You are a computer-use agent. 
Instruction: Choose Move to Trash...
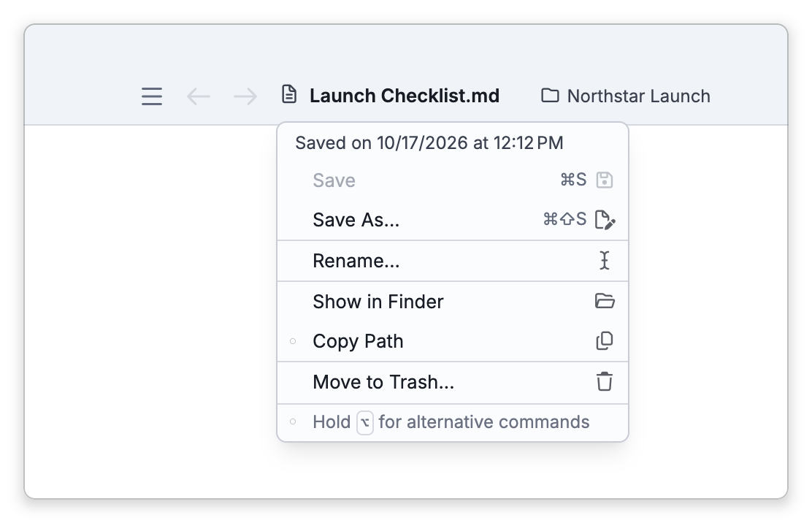[453, 382]
